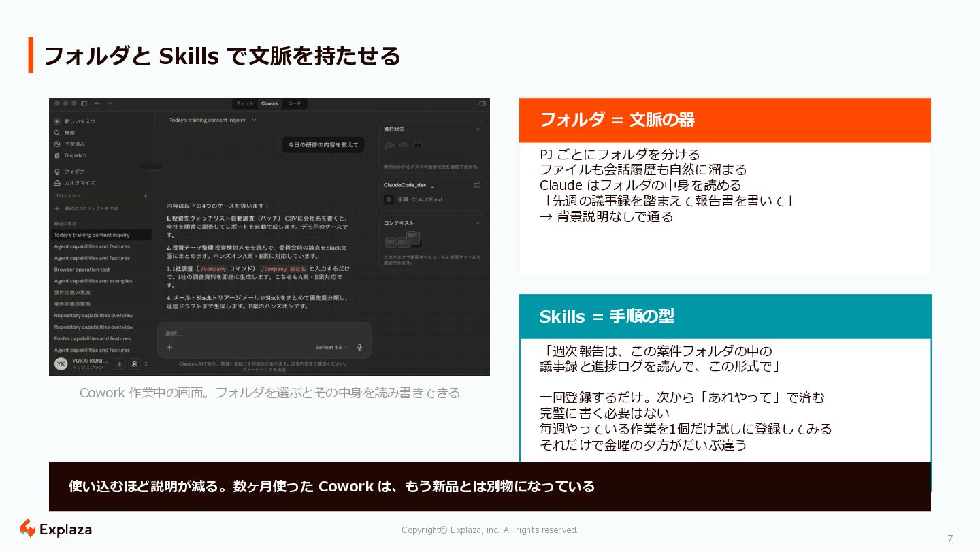Collapse the コンテキスト panel chevron
Image resolution: width=980 pixels, height=552 pixels.
coord(478,223)
